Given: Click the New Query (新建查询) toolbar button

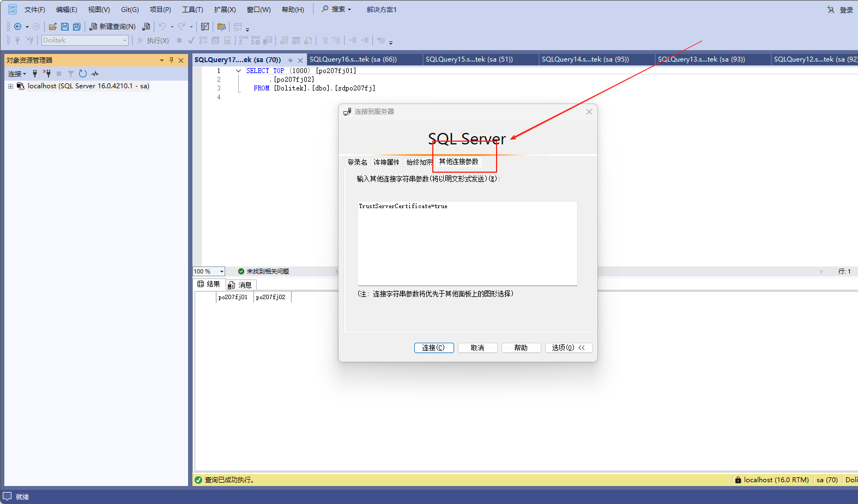Looking at the screenshot, I should (112, 27).
